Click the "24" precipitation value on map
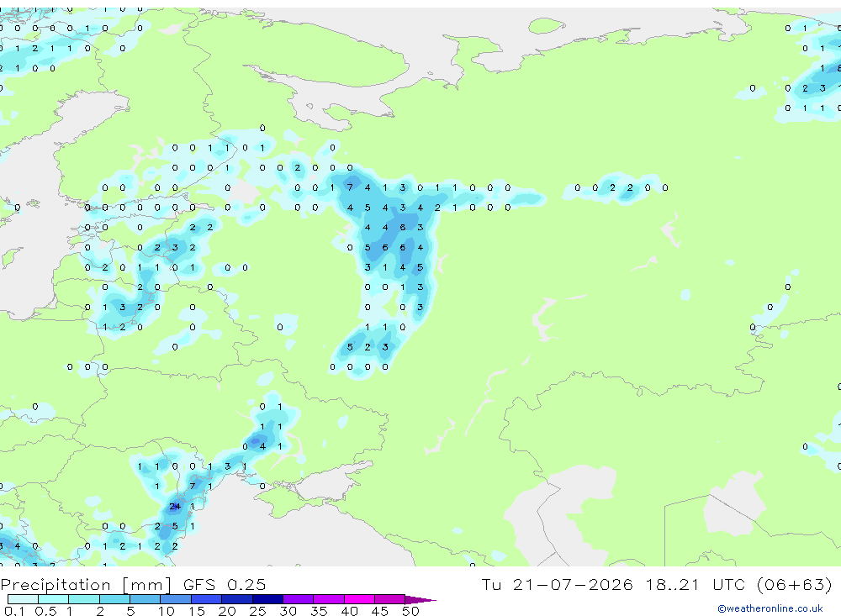The image size is (841, 616). coord(175,506)
